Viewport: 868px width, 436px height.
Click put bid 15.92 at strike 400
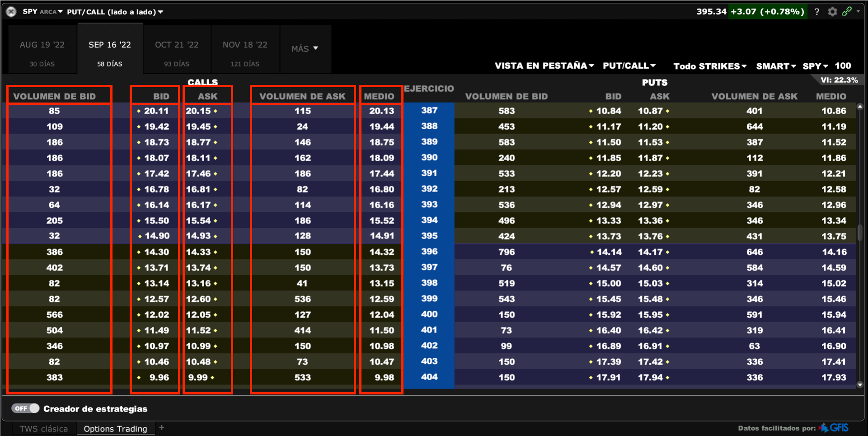609,314
